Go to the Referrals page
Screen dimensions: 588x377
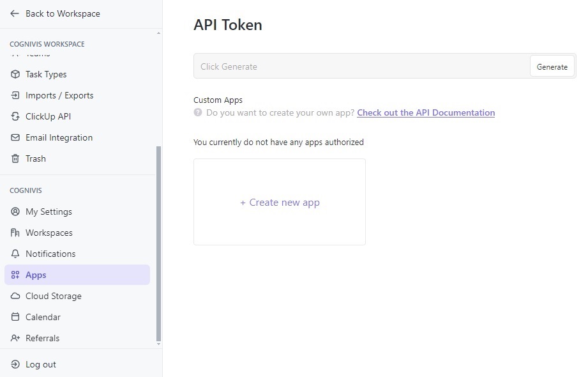point(42,338)
